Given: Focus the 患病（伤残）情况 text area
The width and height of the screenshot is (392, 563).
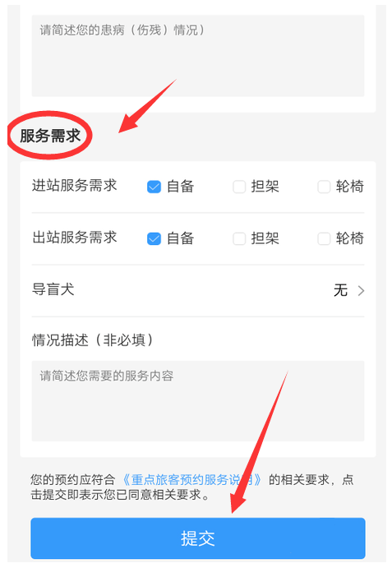Looking at the screenshot, I should 198,56.
